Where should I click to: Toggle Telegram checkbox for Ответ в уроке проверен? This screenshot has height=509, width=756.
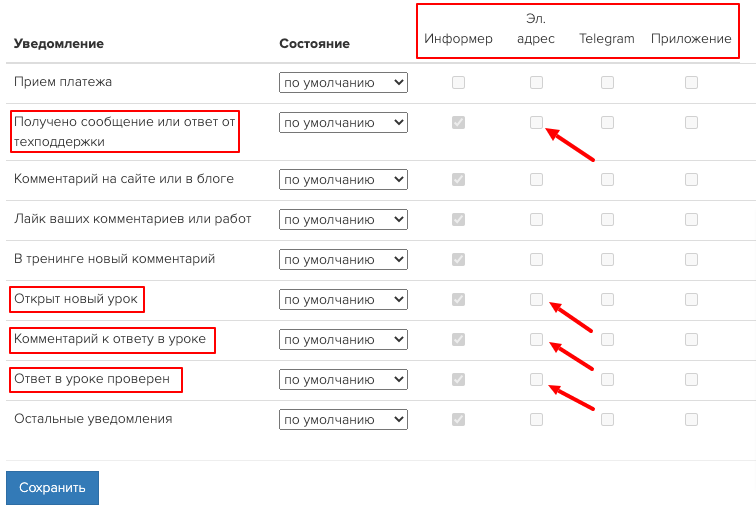tap(608, 379)
